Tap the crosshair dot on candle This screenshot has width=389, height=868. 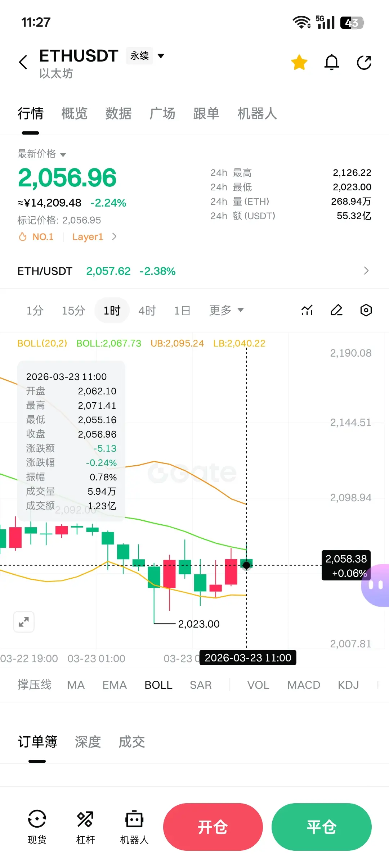(246, 565)
